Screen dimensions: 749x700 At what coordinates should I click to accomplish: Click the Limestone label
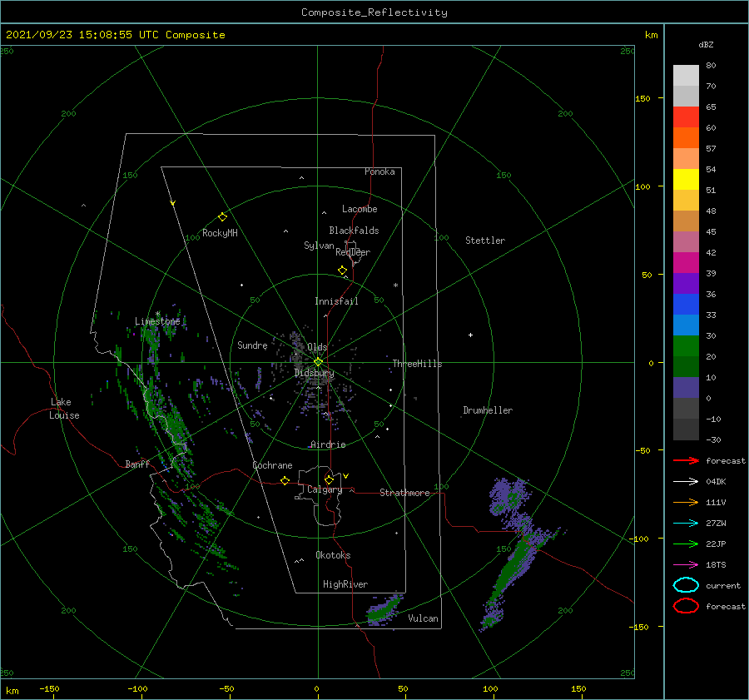coord(157,321)
